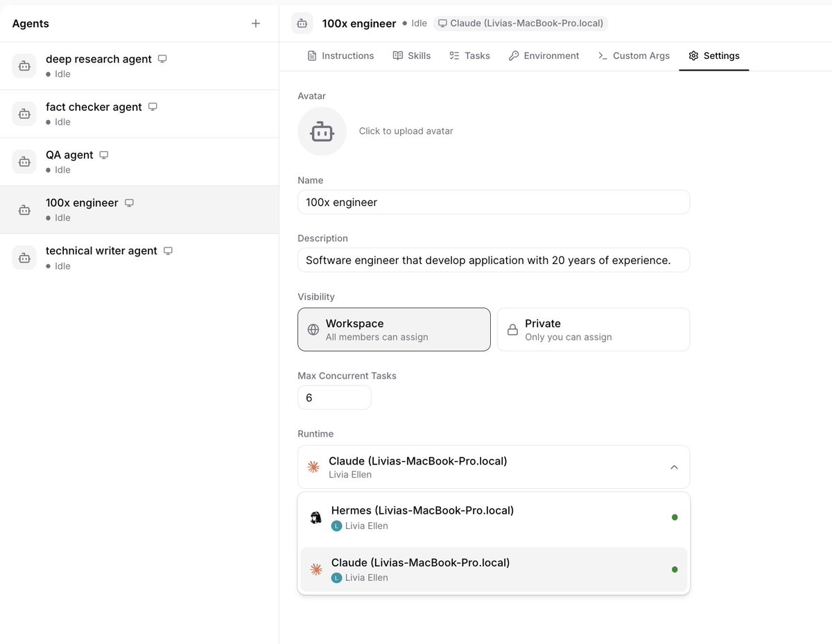Click the deep research agent robot icon
The image size is (832, 644).
pos(24,66)
